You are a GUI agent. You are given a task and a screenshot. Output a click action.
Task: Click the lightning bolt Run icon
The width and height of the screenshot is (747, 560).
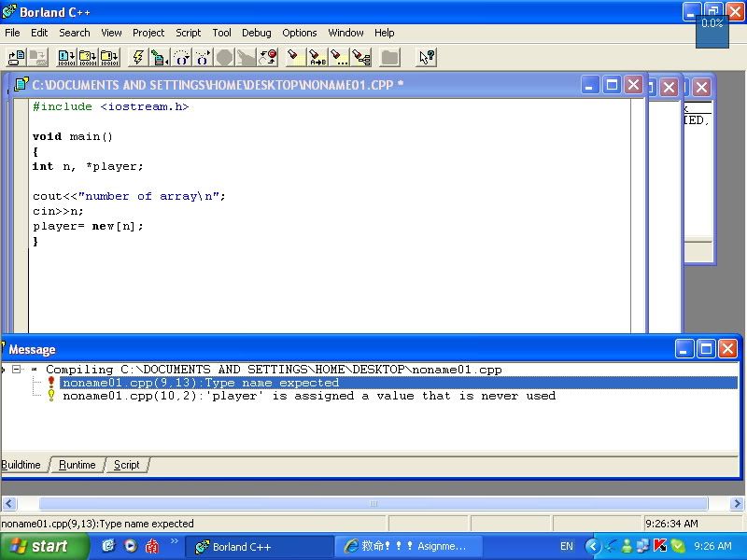click(138, 58)
